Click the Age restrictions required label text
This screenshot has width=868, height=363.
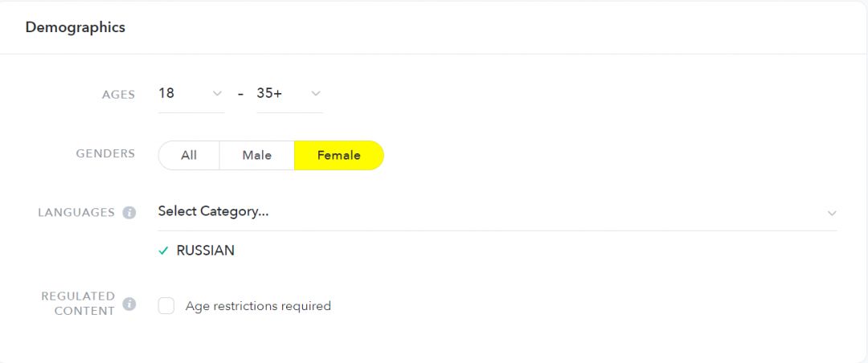tap(258, 305)
